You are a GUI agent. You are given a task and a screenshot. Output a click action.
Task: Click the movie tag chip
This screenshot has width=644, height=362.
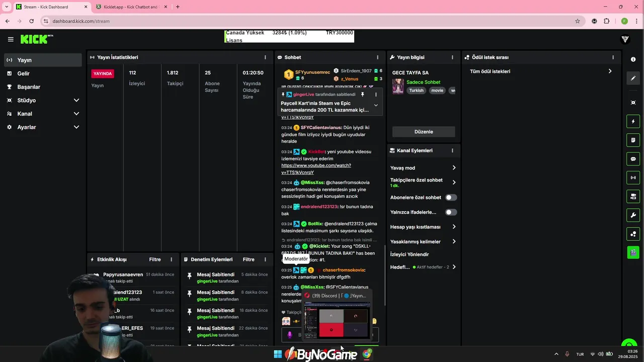tap(437, 90)
